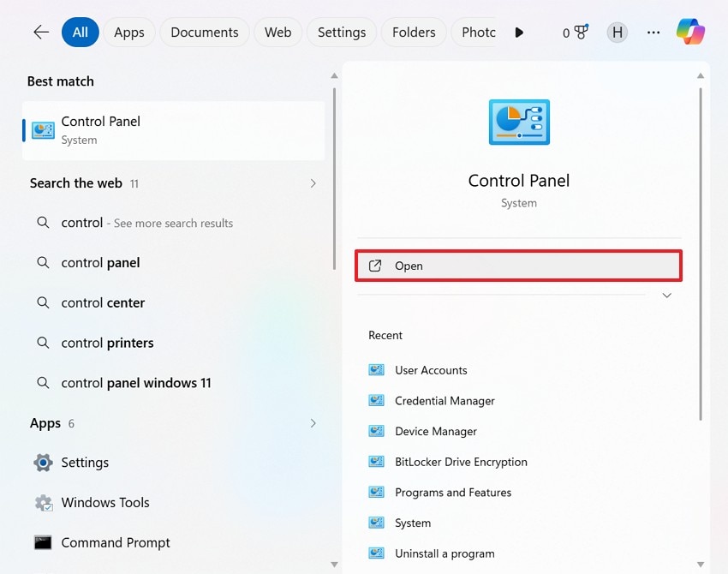Open BitLocker Drive Encryption recent item

(461, 462)
